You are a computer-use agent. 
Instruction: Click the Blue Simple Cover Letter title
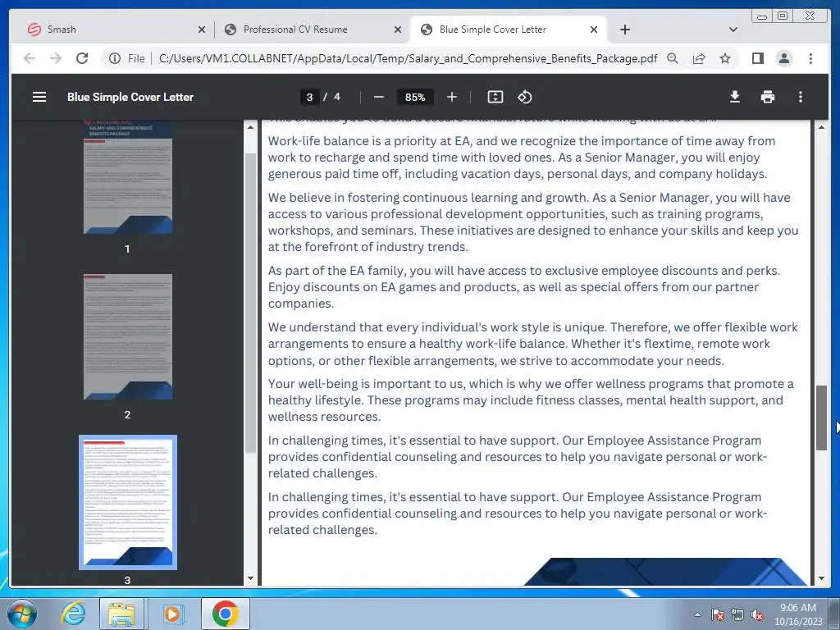click(130, 97)
